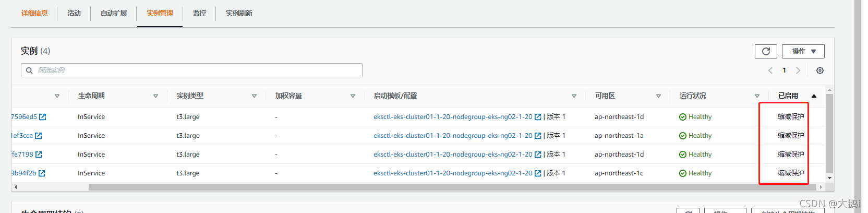Switch to the 自动扩展 tab

[x=114, y=14]
